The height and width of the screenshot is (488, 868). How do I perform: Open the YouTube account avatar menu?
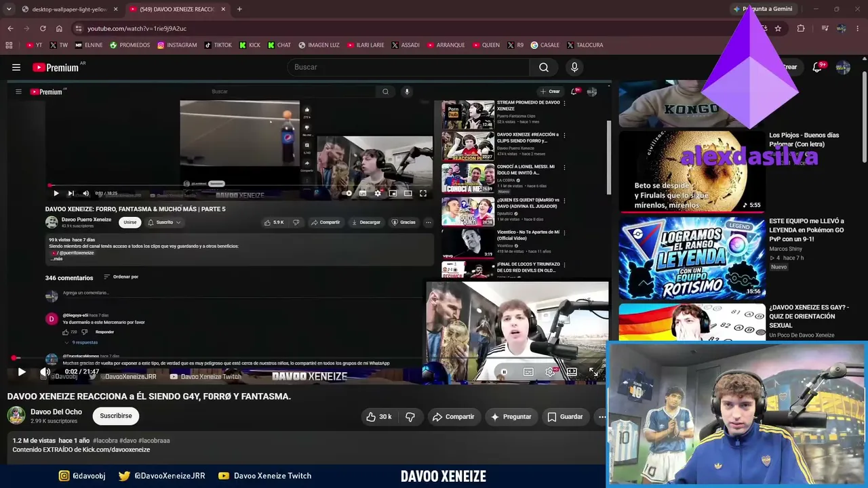coord(843,67)
